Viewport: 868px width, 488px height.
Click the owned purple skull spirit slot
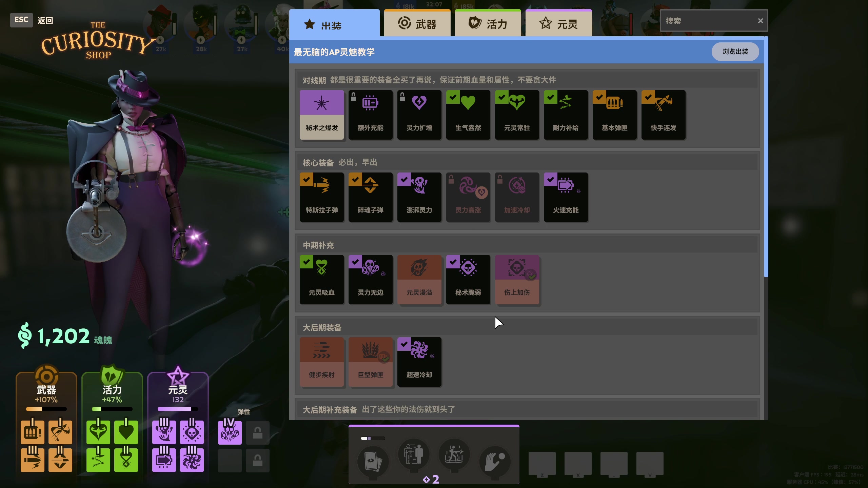[x=192, y=432]
